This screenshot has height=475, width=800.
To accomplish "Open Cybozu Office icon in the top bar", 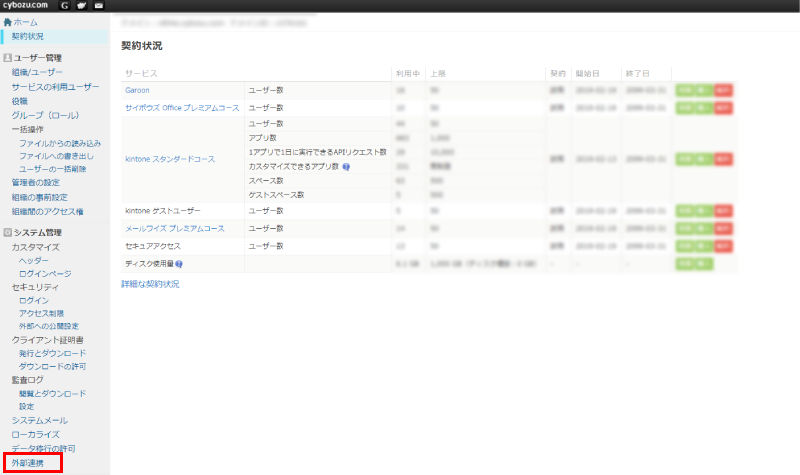I will pyautogui.click(x=82, y=6).
